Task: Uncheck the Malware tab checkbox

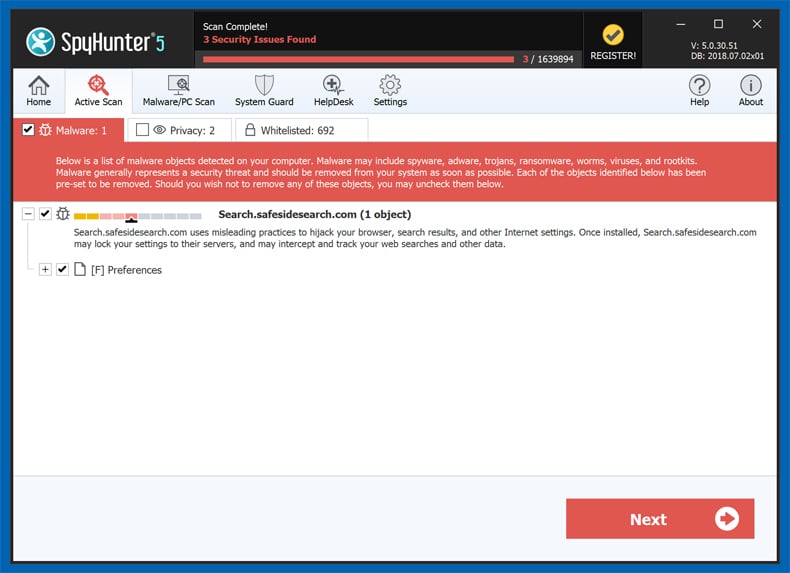Action: point(28,130)
